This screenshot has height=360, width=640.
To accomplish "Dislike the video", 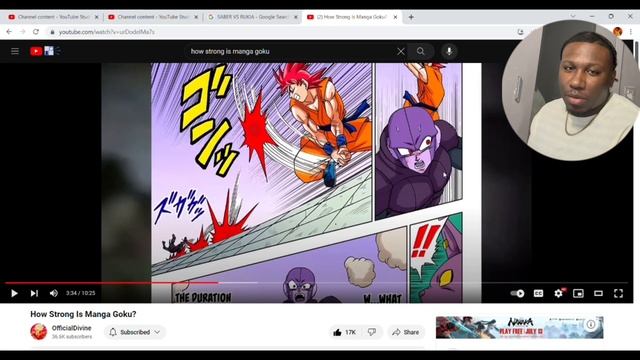I will point(372,332).
